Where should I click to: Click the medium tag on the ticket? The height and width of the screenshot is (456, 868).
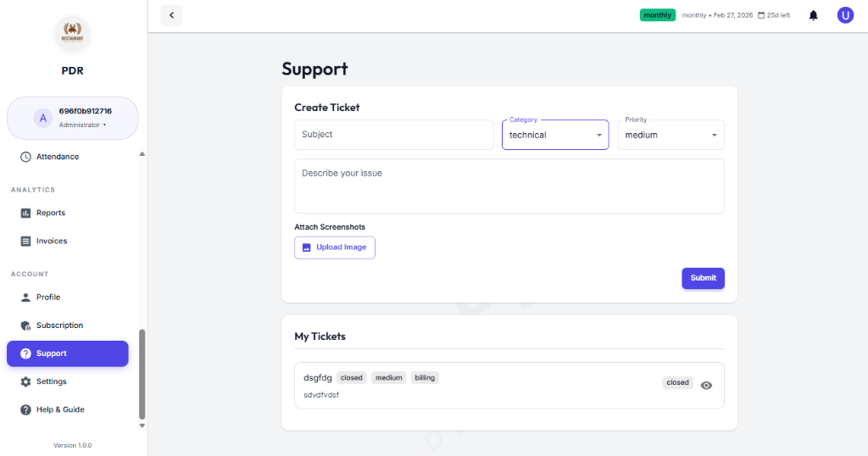point(388,378)
